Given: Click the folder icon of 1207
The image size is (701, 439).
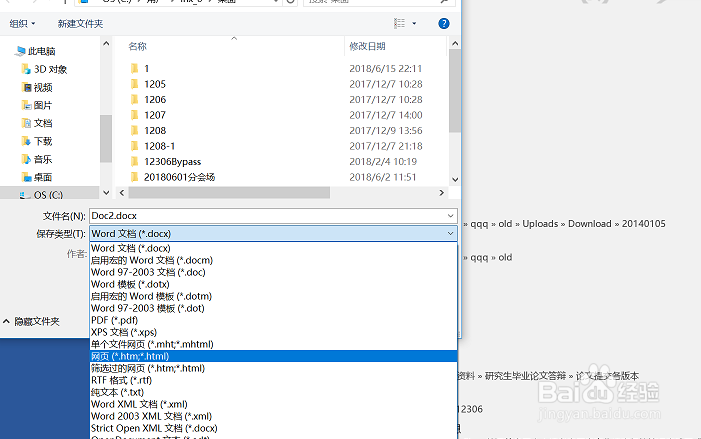Looking at the screenshot, I should click(135, 115).
